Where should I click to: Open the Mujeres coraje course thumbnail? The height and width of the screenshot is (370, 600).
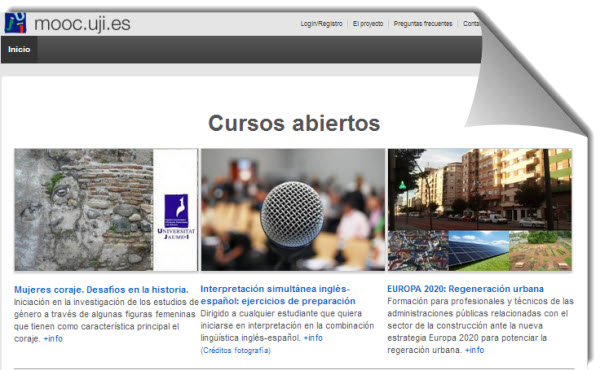[x=106, y=210]
